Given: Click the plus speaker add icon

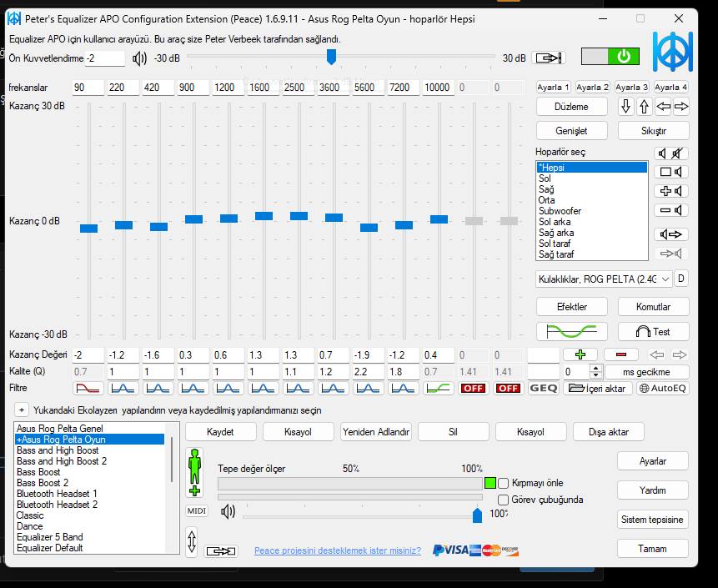Looking at the screenshot, I should (x=670, y=192).
